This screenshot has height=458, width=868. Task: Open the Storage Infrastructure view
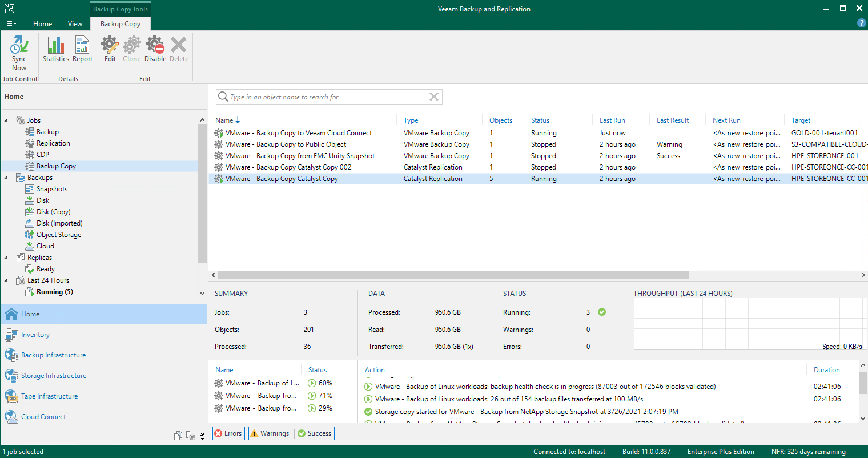[x=54, y=376]
